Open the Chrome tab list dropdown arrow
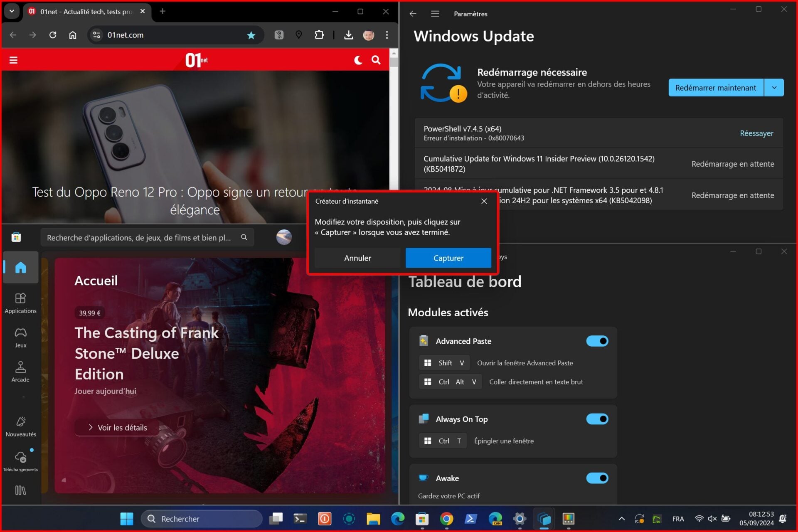798x532 pixels. pyautogui.click(x=12, y=11)
